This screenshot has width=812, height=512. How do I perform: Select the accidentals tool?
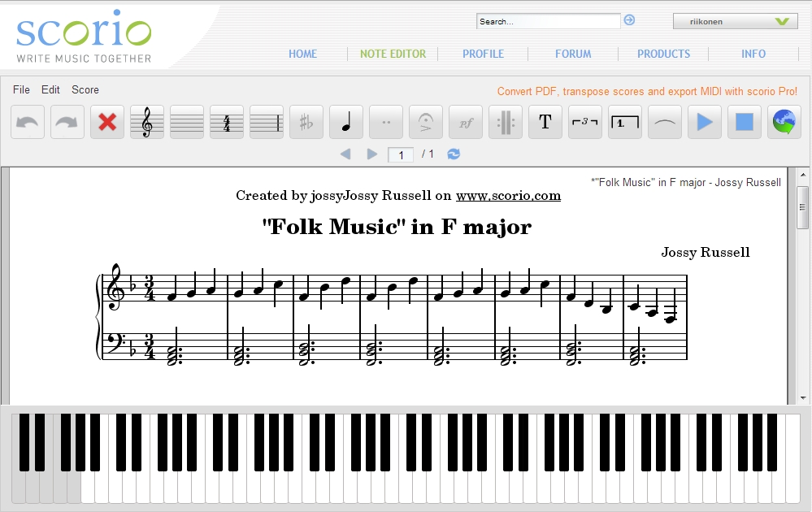pyautogui.click(x=306, y=122)
